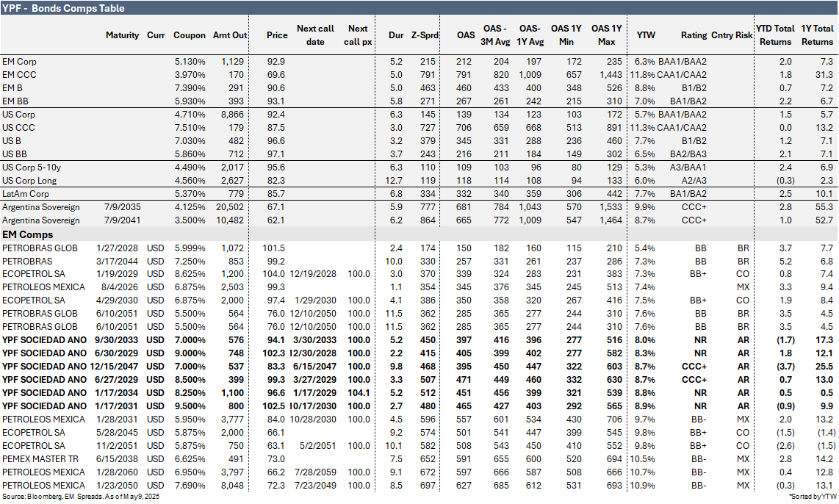839x504 pixels.
Task: Select YPF maturity '12/15/2047'
Action: (113, 367)
